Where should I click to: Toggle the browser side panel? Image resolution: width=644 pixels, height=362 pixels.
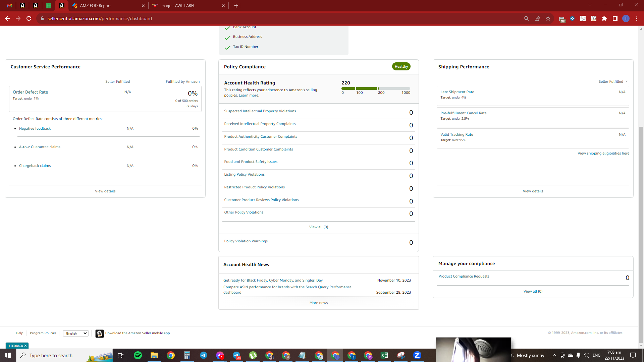coord(615,18)
